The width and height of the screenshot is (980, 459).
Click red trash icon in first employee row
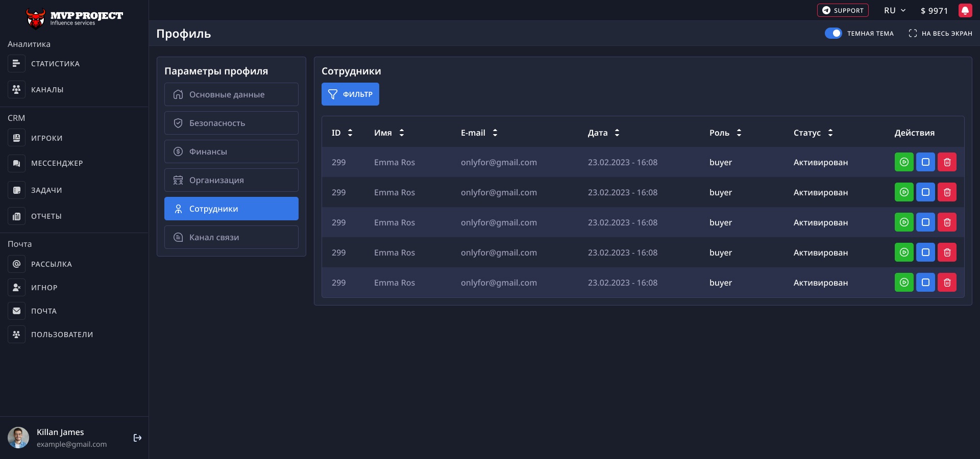(947, 162)
